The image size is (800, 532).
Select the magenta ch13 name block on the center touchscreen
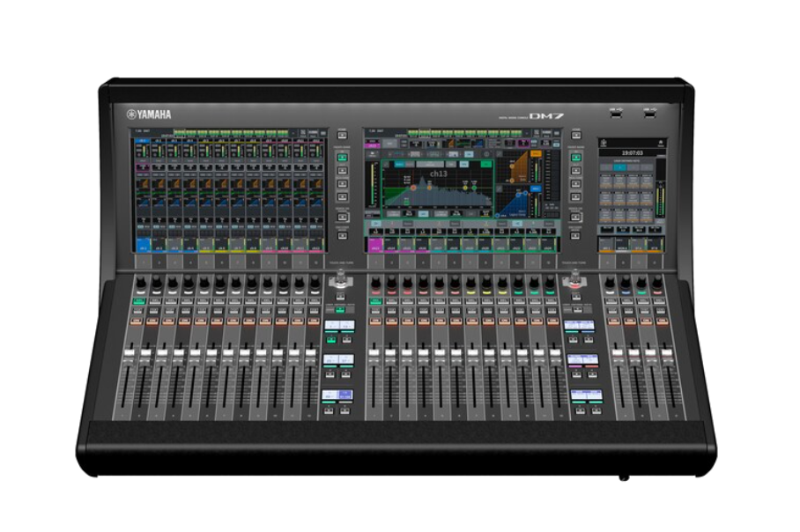376,246
